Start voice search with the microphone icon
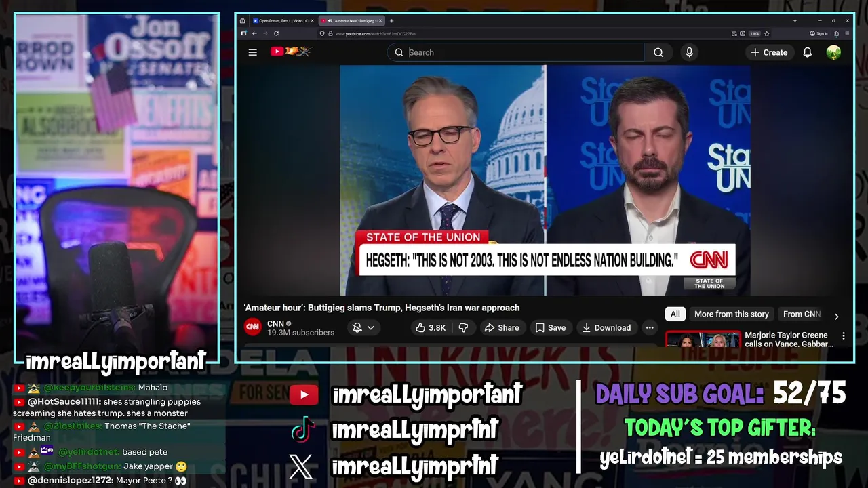The height and width of the screenshot is (488, 868). point(689,52)
